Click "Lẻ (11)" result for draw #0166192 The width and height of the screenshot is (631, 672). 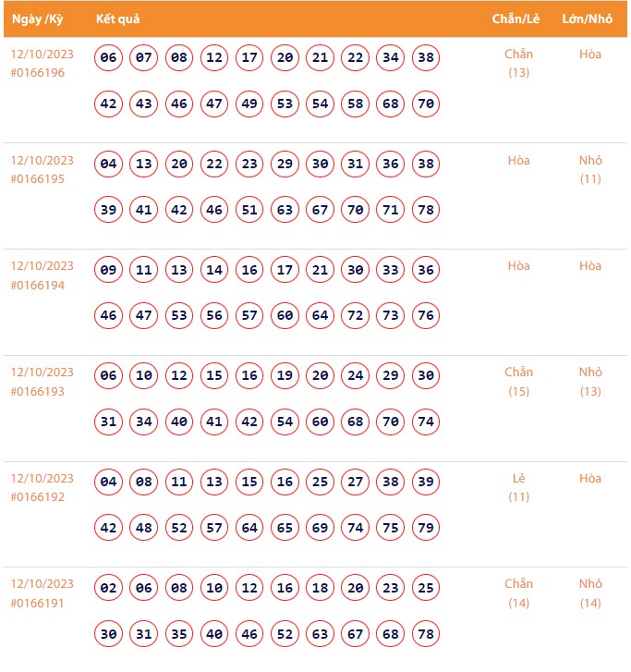tap(518, 487)
